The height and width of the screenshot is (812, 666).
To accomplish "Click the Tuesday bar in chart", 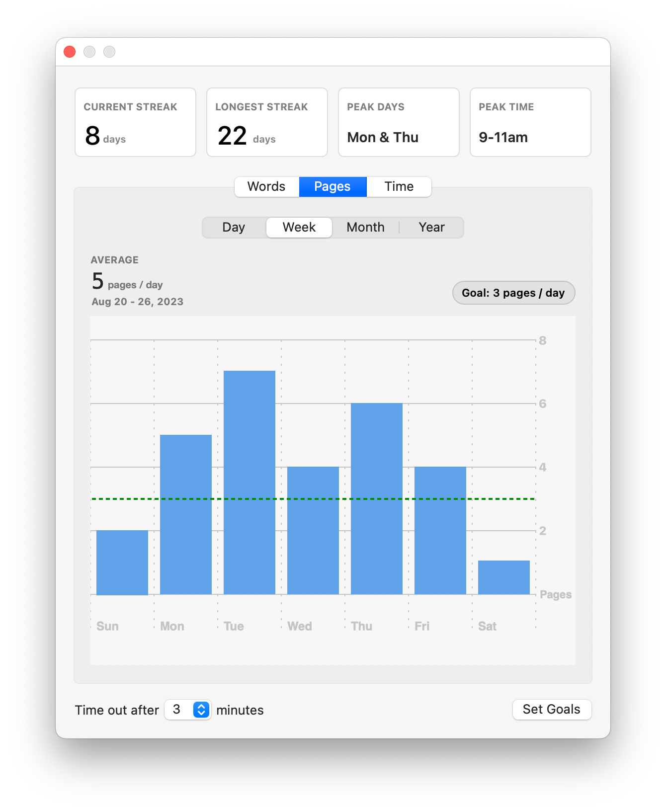I will pos(250,482).
